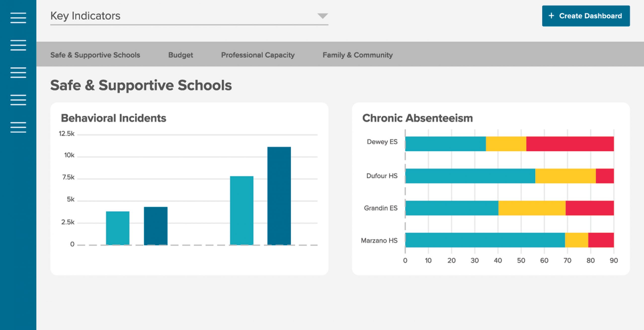Click the fourth hamburger icon in the sidebar

coord(18,100)
